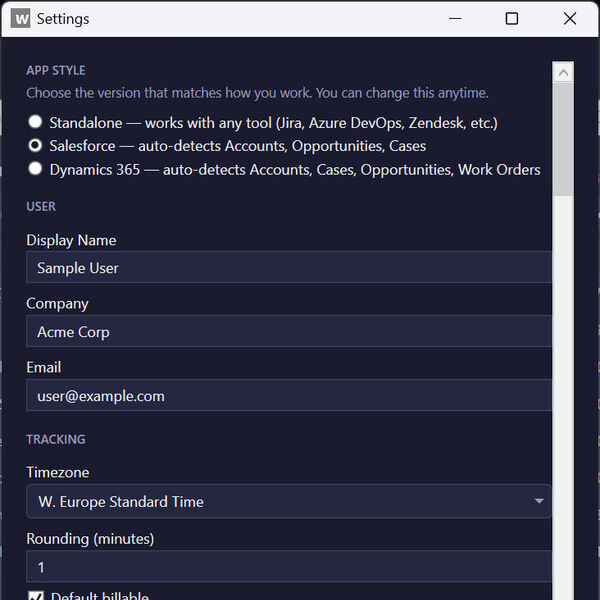
Task: Click the Rounding (minutes) input
Action: click(x=289, y=566)
